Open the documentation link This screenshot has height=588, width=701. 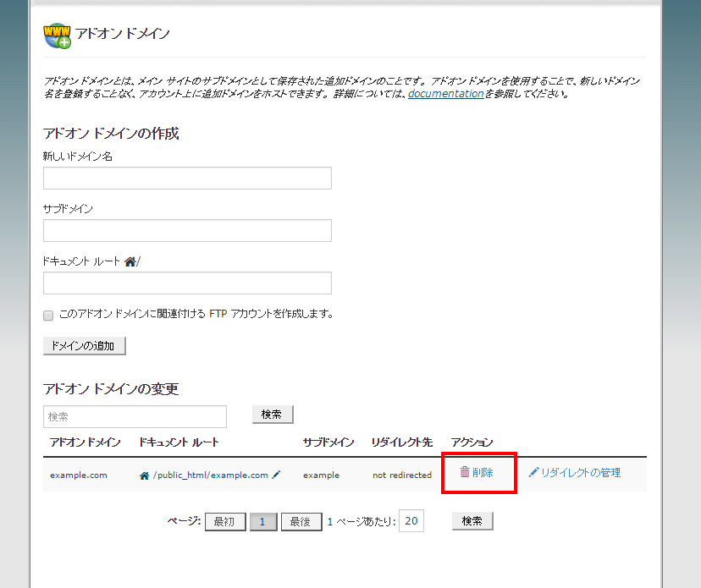click(x=445, y=94)
